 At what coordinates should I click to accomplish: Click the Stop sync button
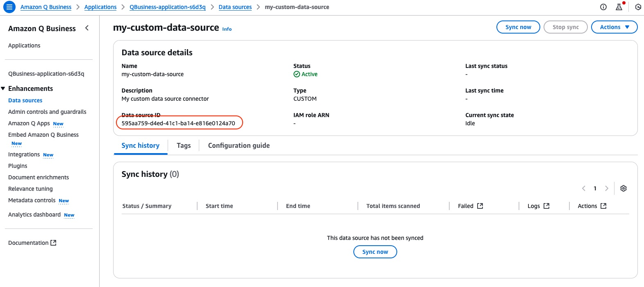tap(566, 27)
